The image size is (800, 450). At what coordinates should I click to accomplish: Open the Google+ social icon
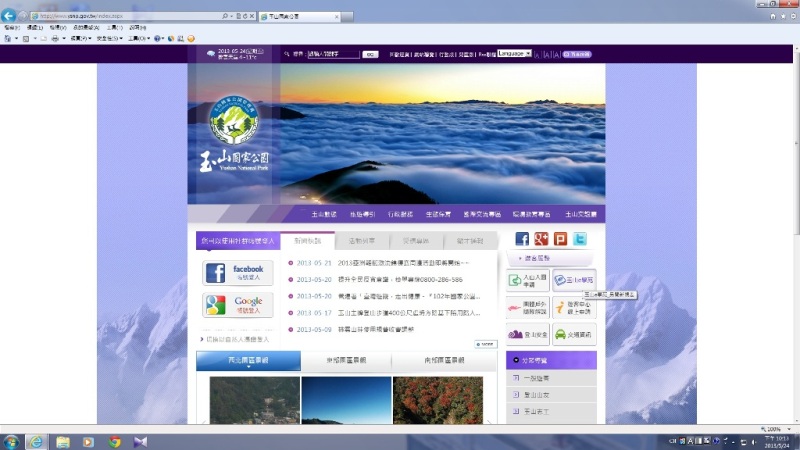pyautogui.click(x=541, y=239)
